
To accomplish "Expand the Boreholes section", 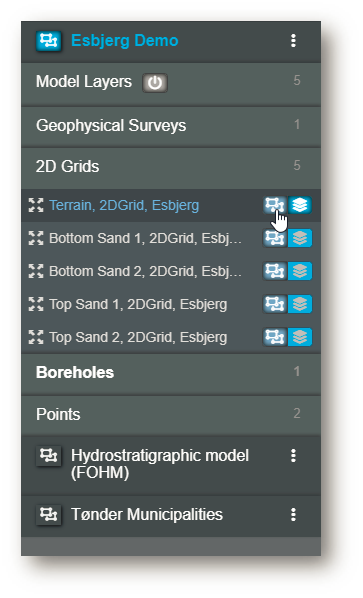I will pyautogui.click(x=171, y=373).
